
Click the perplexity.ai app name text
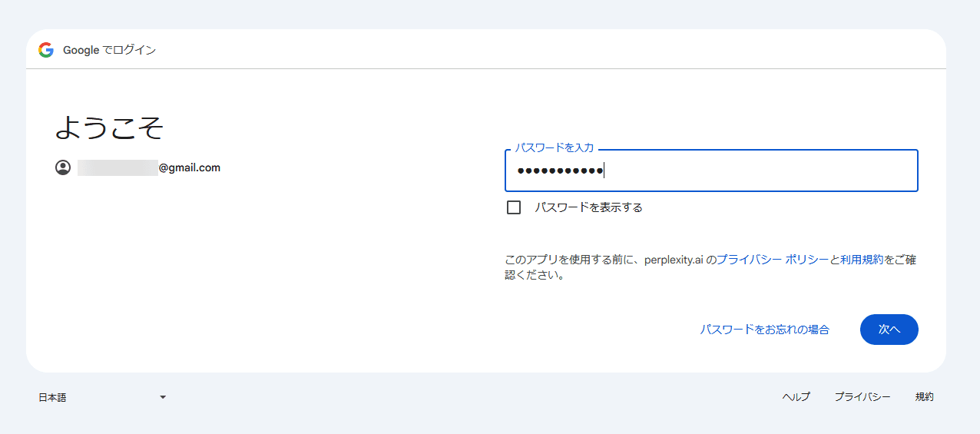[x=674, y=260]
